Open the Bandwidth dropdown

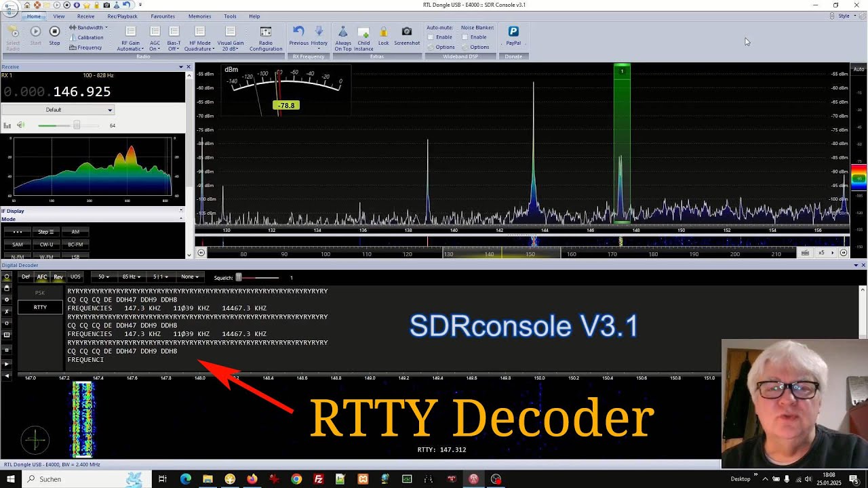tap(88, 28)
